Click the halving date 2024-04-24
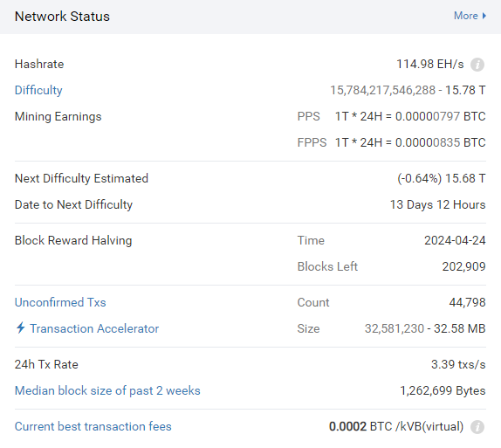The width and height of the screenshot is (501, 448). pyautogui.click(x=455, y=240)
